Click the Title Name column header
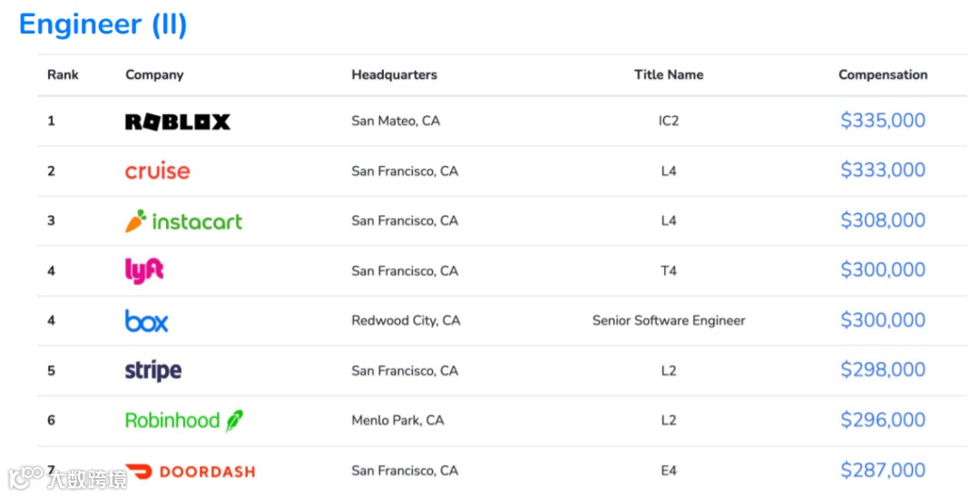 point(669,75)
